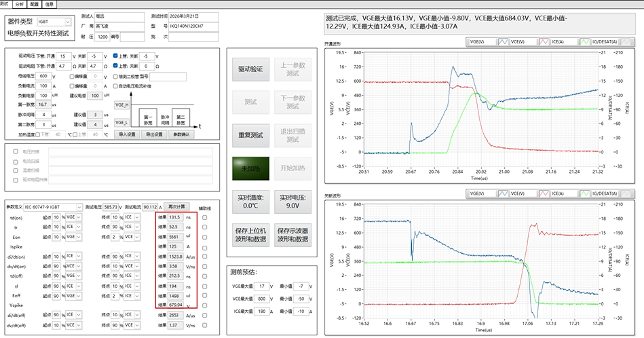This screenshot has width=644, height=338.
Task: Click ICE(A) green line icon in 开通波形 legend
Action: [x=584, y=42]
